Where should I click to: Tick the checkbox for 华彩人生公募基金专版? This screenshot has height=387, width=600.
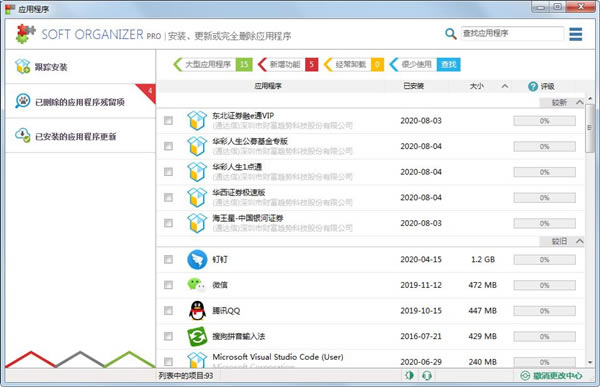point(168,146)
